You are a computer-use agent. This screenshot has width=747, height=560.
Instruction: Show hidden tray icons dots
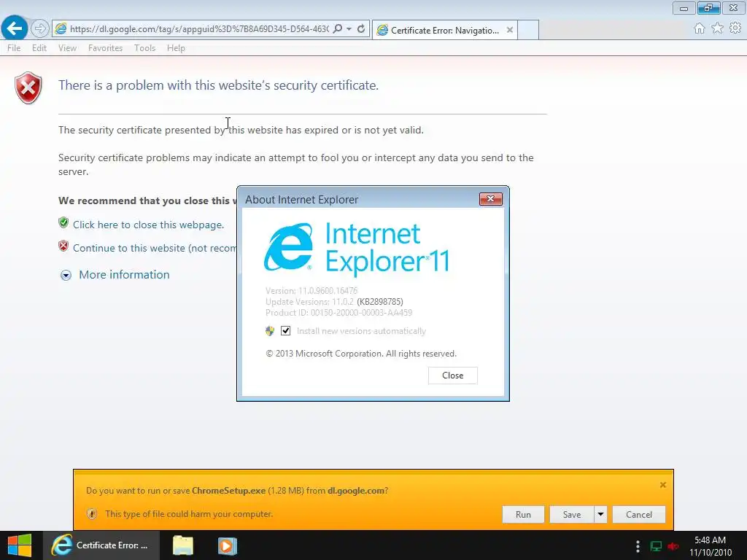tap(638, 546)
